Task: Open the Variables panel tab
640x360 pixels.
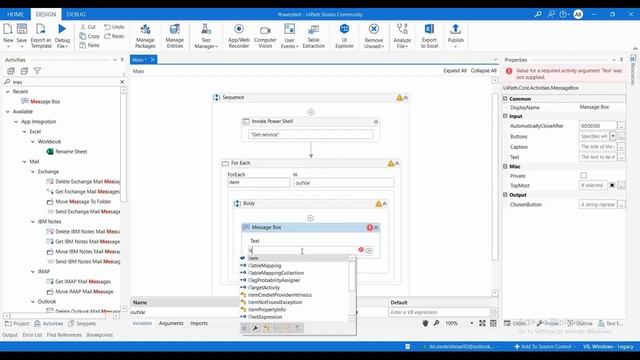Action: 142,323
